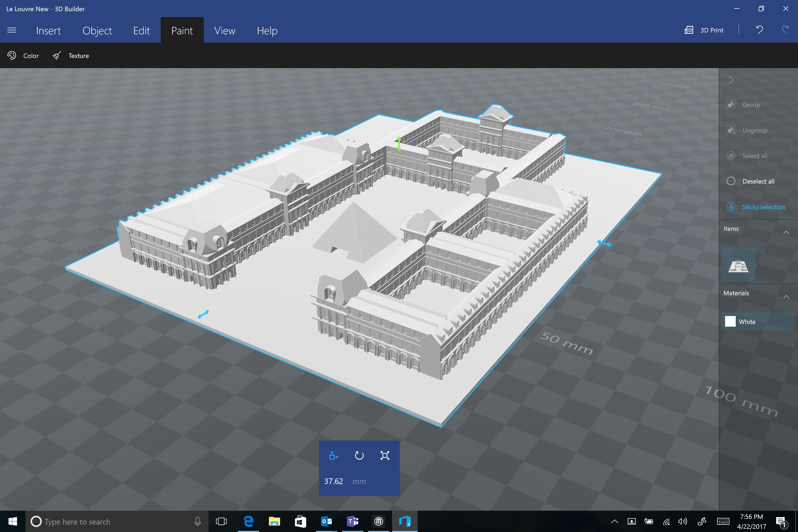Collapse the right side panel arrow

731,80
